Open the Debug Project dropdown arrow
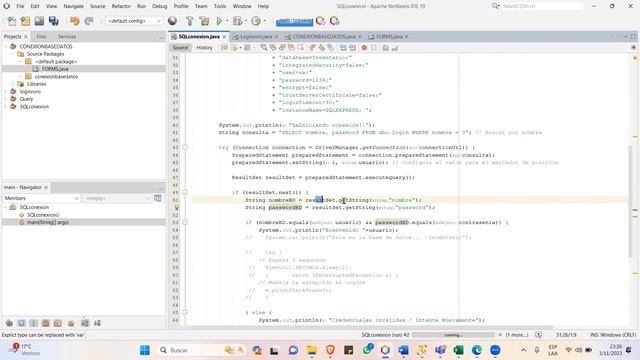Image resolution: width=640 pixels, height=360 pixels. click(246, 21)
